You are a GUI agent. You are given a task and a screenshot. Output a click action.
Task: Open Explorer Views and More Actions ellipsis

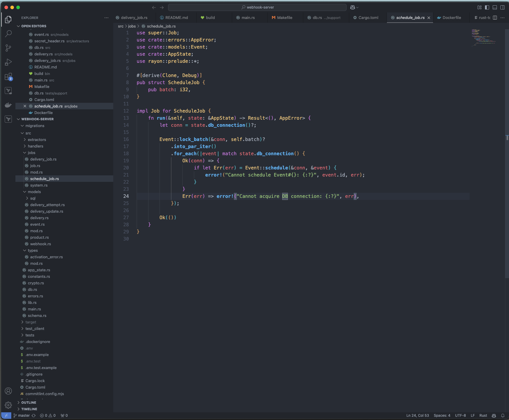click(x=106, y=18)
